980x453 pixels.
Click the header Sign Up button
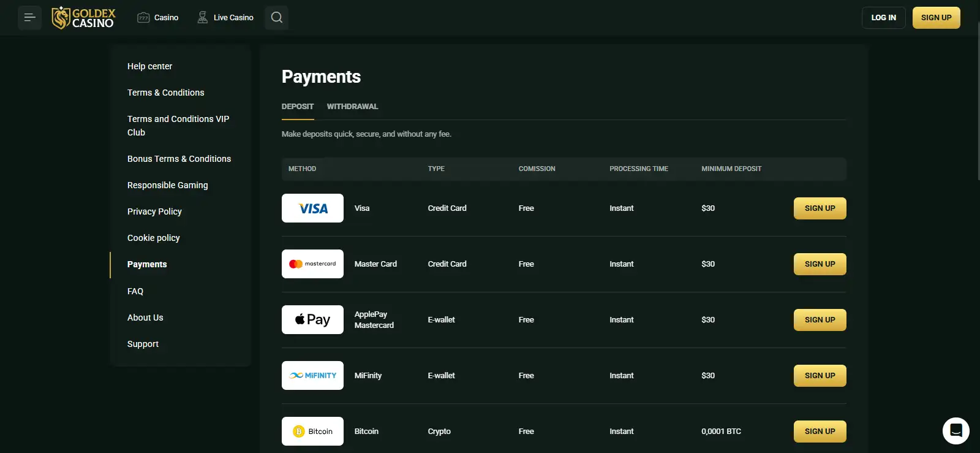936,18
